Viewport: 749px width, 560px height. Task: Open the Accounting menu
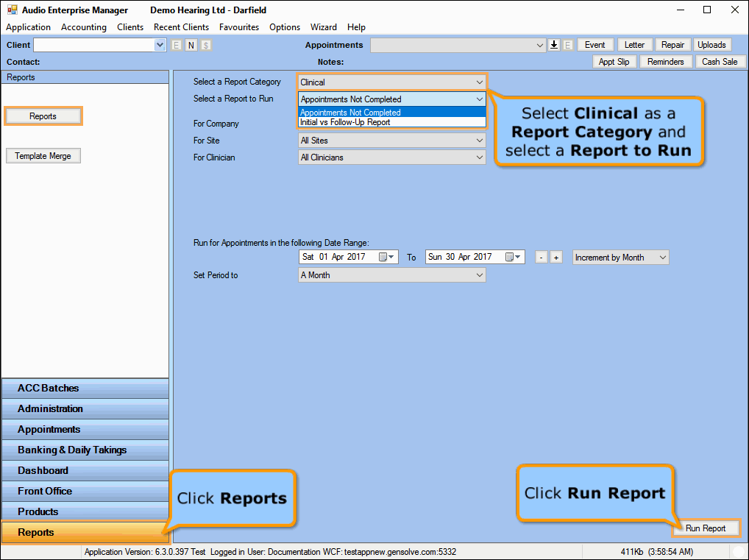(84, 27)
